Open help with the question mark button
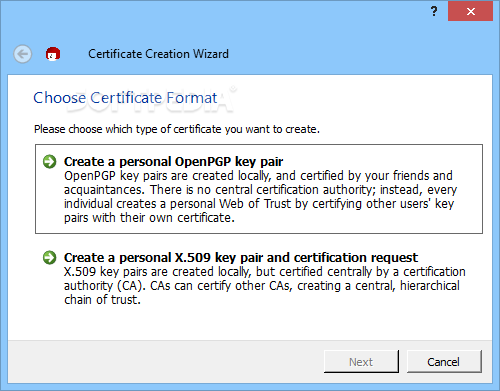 point(434,11)
